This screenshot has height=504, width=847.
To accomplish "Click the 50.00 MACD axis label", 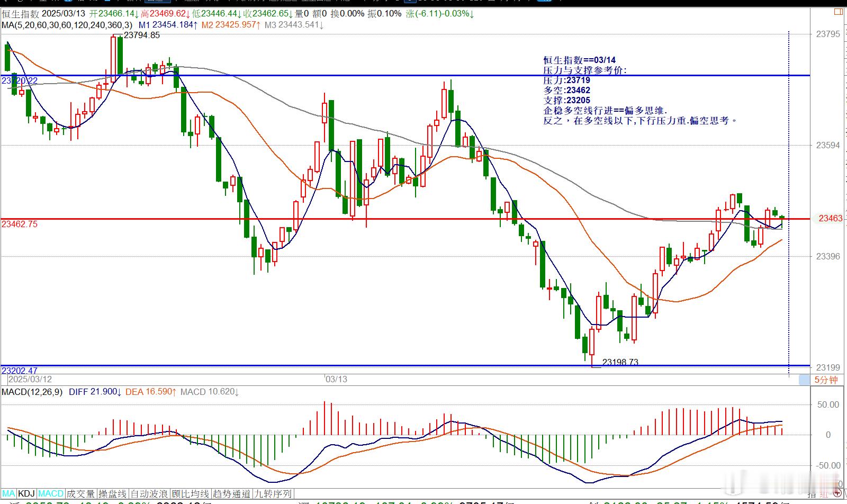I will pyautogui.click(x=828, y=404).
